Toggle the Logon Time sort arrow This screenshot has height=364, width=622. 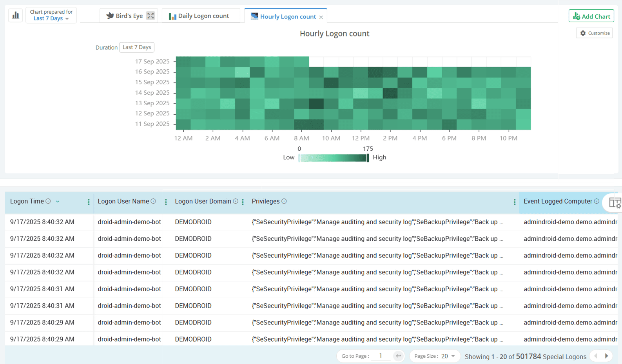[58, 202]
